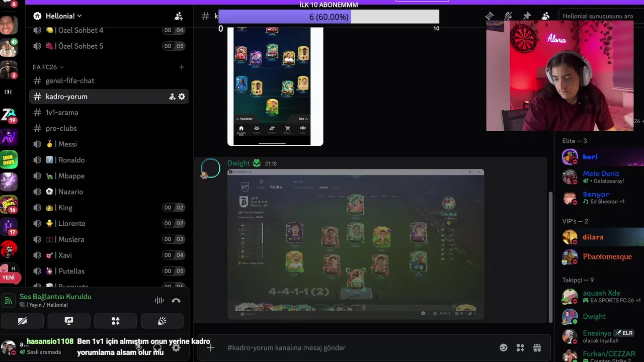Toggle headphones deafen in user panel

click(x=157, y=347)
